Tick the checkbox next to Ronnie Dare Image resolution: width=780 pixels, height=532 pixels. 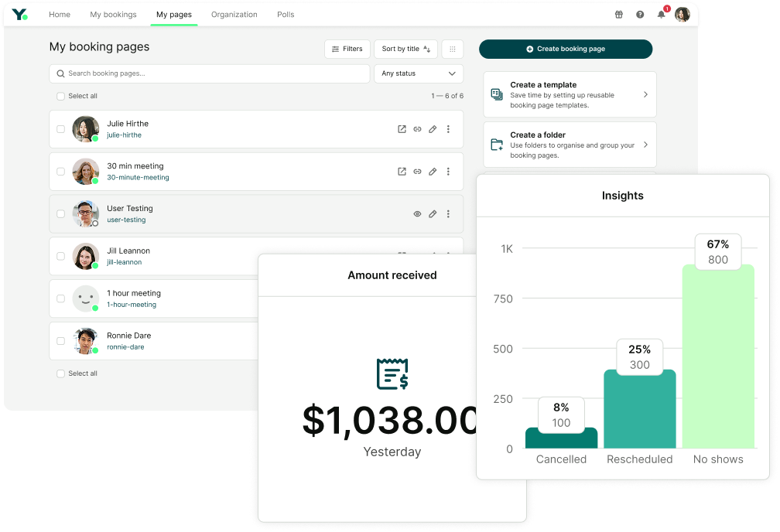[x=60, y=340]
